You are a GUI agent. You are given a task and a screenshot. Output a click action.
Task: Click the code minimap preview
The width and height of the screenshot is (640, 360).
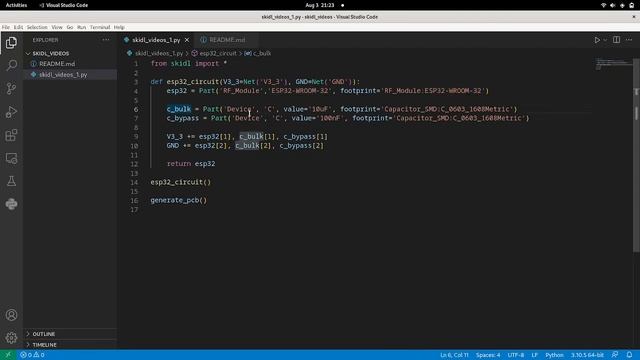(x=613, y=64)
